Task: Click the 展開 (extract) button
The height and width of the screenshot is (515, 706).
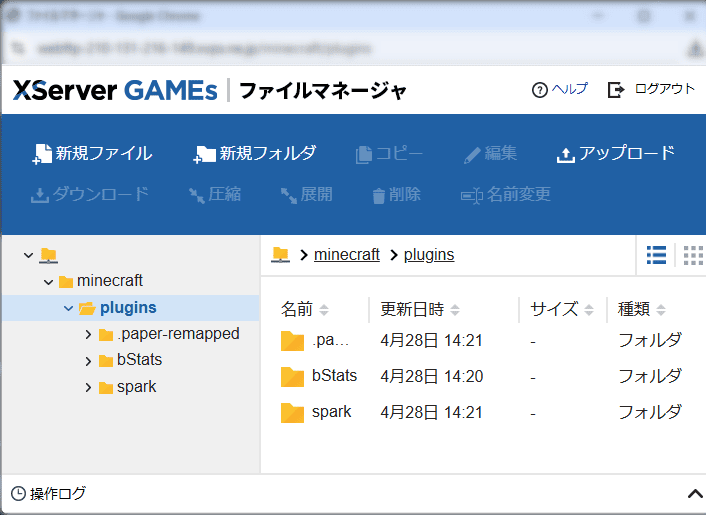Action: point(307,194)
